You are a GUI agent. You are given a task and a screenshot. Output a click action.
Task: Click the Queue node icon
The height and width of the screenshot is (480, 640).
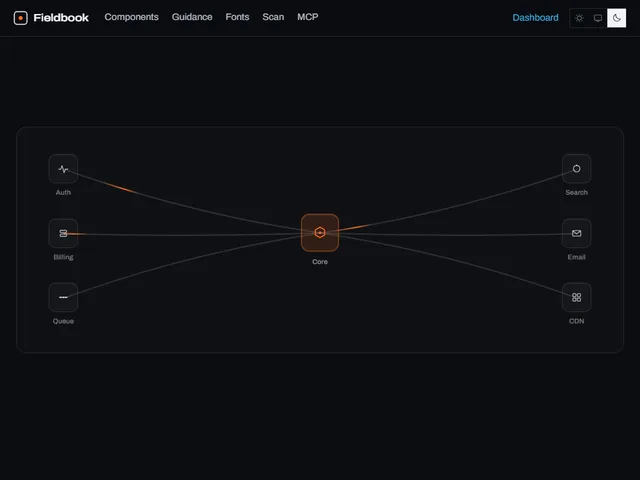pyautogui.click(x=63, y=297)
